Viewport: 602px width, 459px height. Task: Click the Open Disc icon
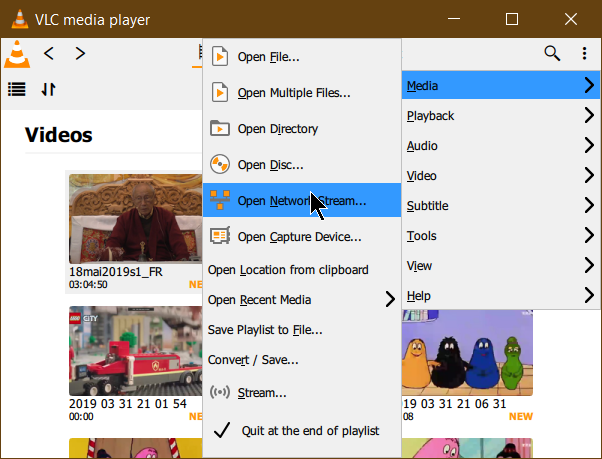220,165
